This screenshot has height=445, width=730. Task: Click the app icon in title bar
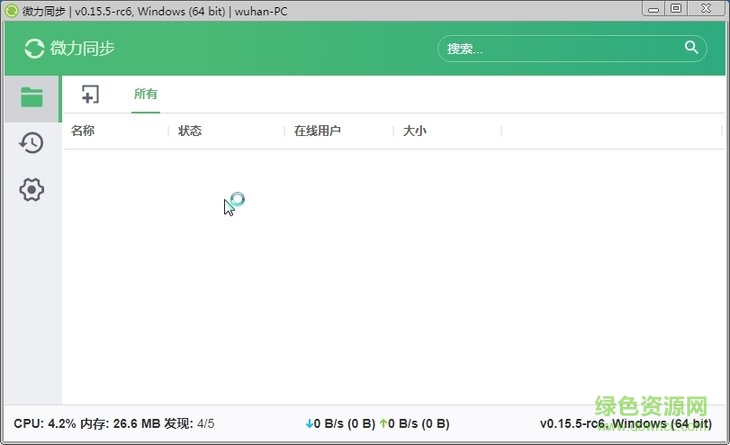tap(11, 11)
